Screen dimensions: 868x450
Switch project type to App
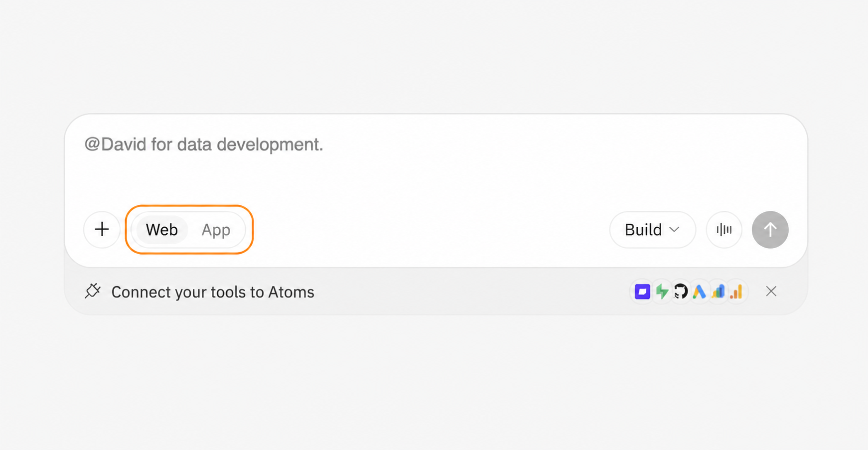216,230
